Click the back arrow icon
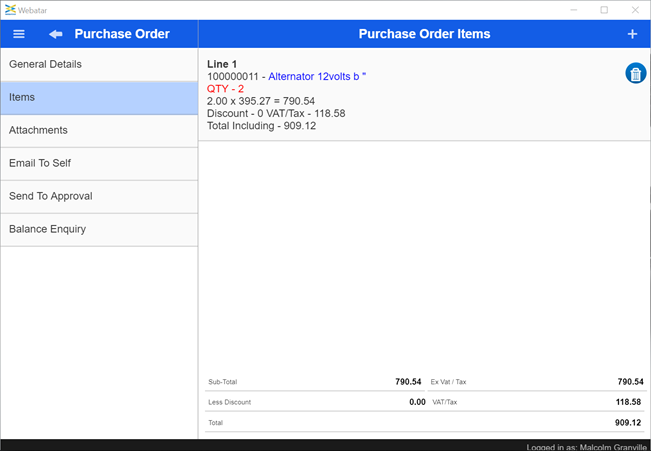 (x=56, y=34)
